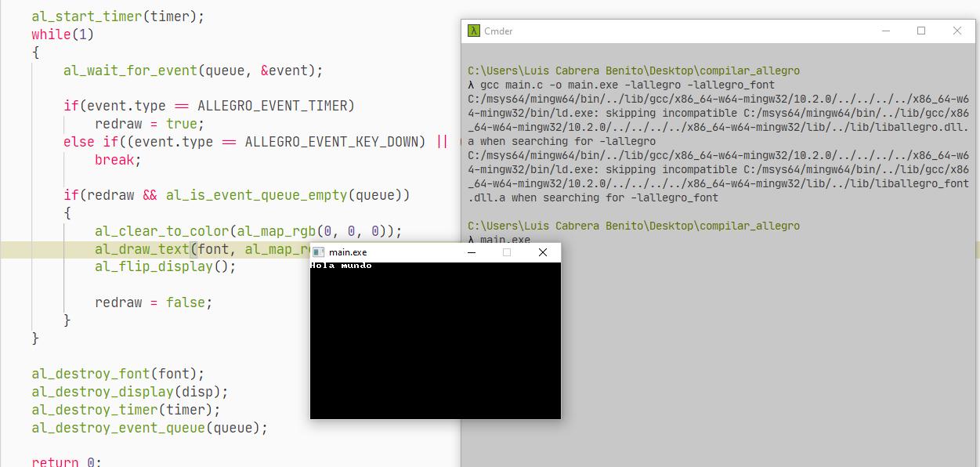Click the 'return 0;' code line
980x467 pixels.
(x=67, y=462)
